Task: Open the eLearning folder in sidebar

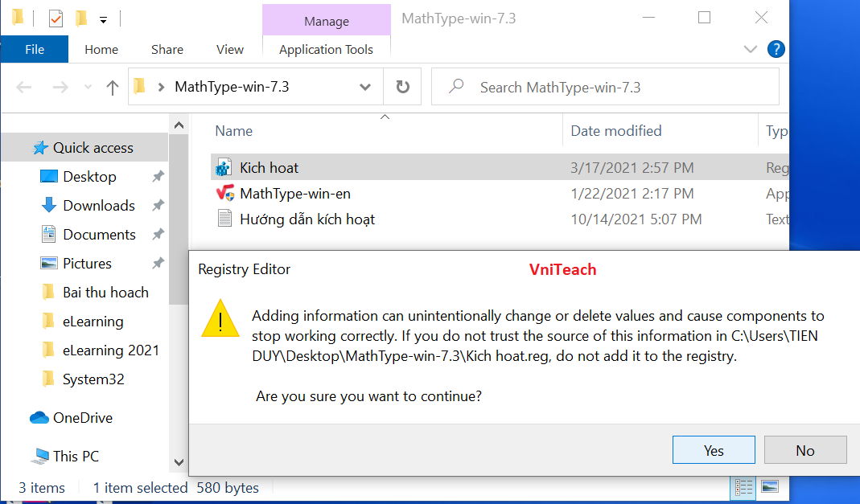Action: pyautogui.click(x=93, y=322)
